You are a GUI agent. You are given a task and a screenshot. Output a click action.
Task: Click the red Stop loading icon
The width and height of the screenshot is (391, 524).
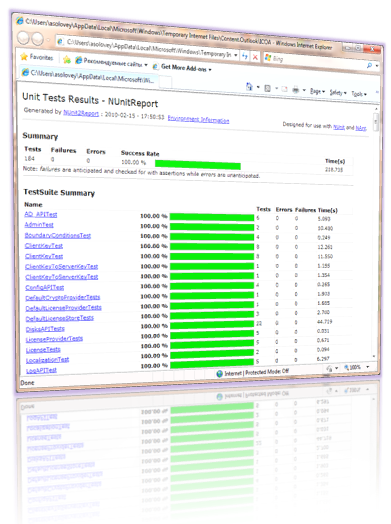click(x=255, y=57)
